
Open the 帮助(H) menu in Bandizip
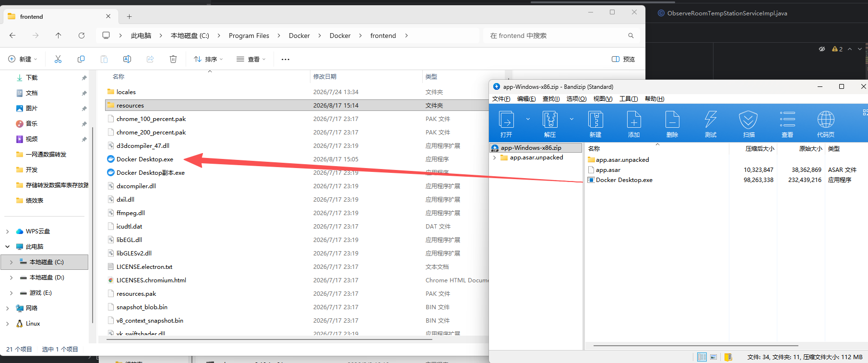pos(654,98)
